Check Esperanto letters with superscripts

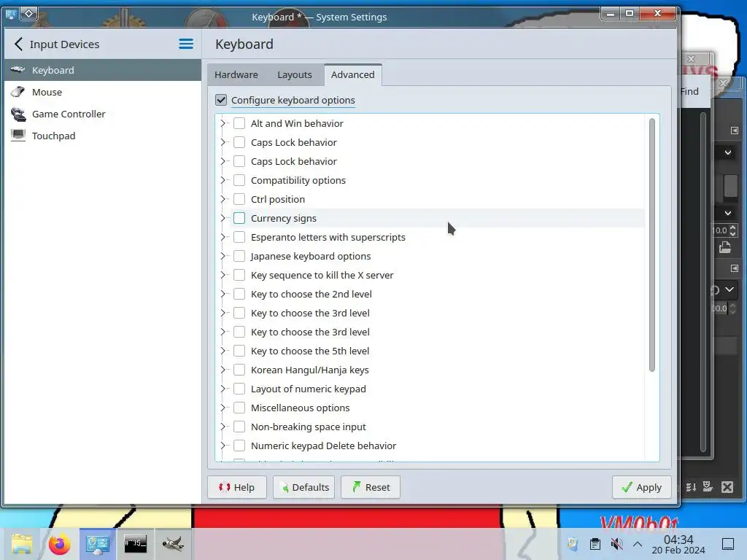(x=239, y=237)
